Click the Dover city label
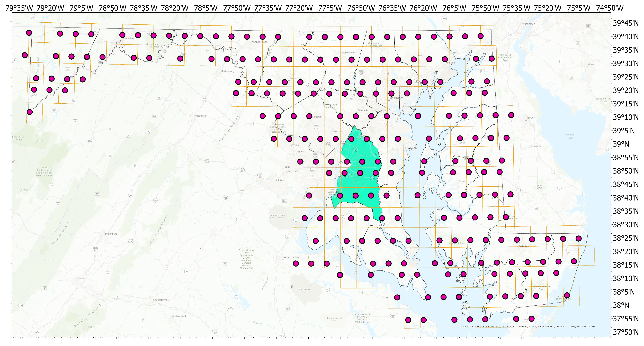644x346 pixels. click(531, 118)
